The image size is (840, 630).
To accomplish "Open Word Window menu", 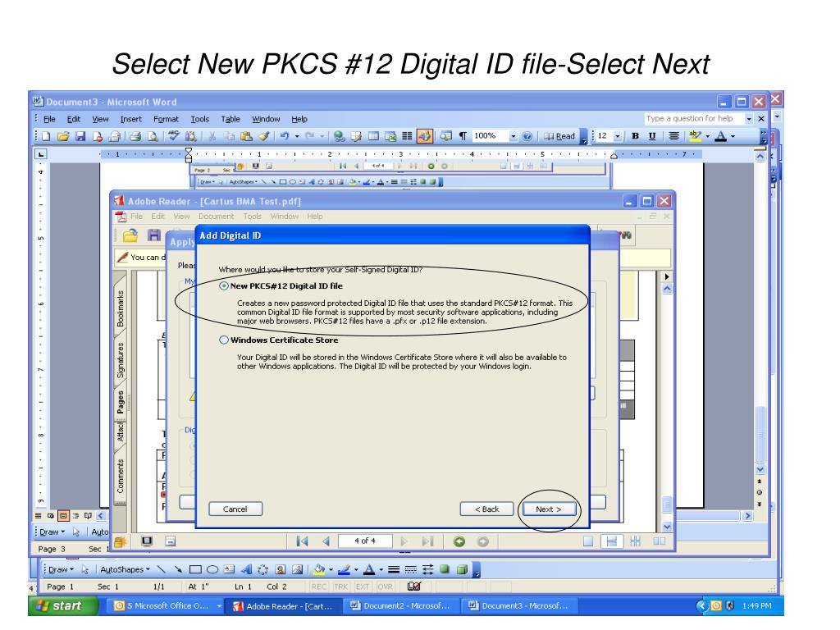I will click(266, 119).
